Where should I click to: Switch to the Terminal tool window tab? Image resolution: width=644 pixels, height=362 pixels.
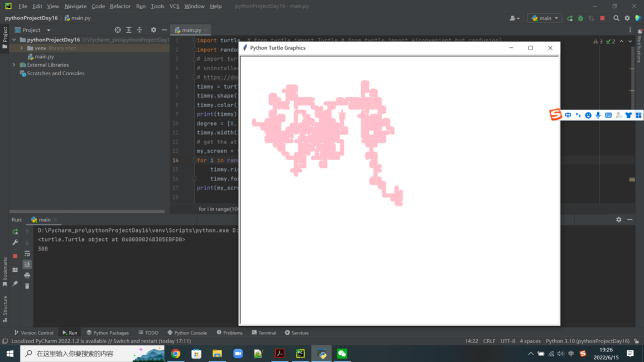coord(264,333)
